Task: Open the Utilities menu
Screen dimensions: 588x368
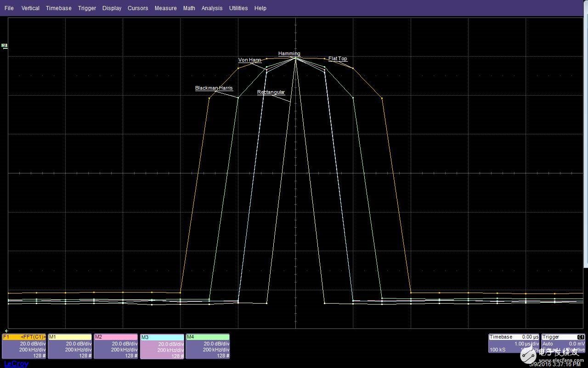Action: click(x=238, y=8)
